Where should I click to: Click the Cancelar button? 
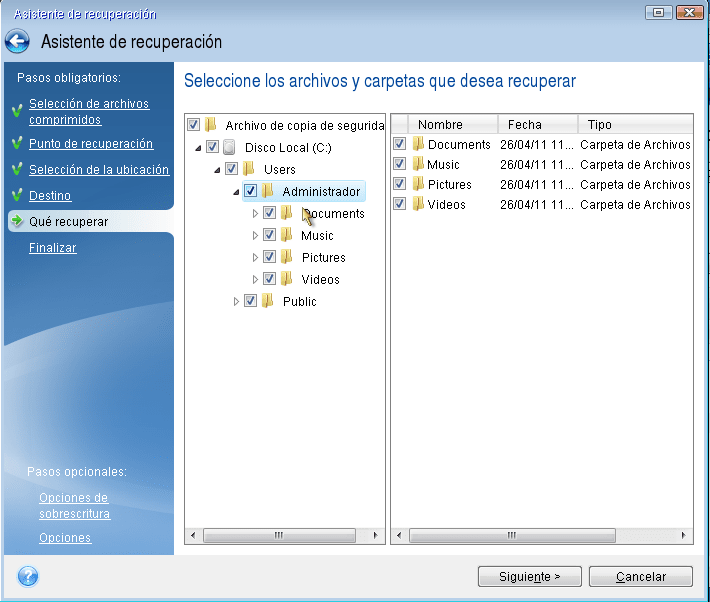coord(641,577)
